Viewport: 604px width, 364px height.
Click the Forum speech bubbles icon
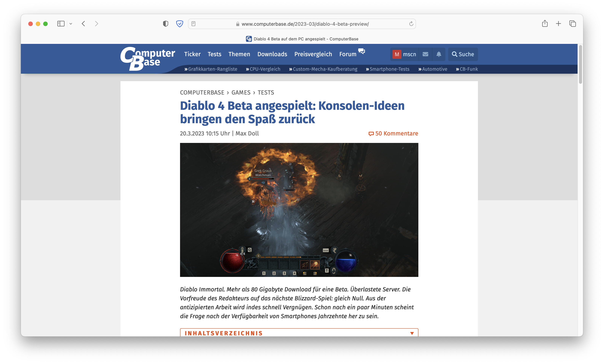click(361, 51)
